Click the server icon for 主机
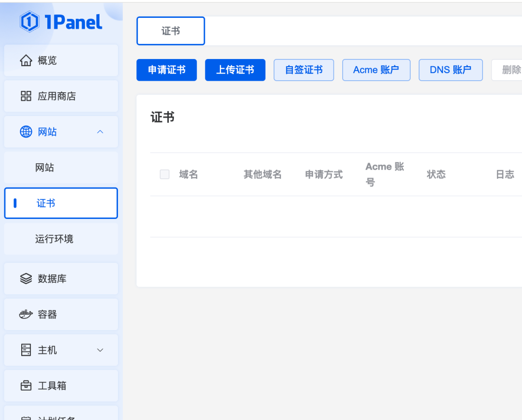Screen dimensions: 522x420 [26, 350]
